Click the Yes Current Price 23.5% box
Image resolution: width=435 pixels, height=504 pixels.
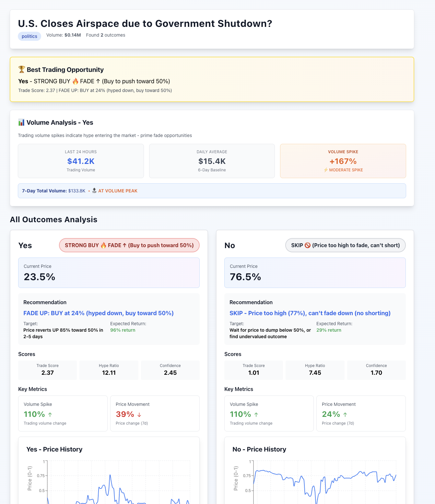pos(109,273)
